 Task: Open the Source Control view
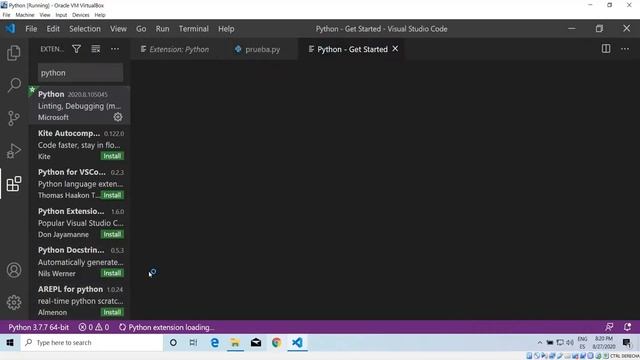[x=14, y=118]
